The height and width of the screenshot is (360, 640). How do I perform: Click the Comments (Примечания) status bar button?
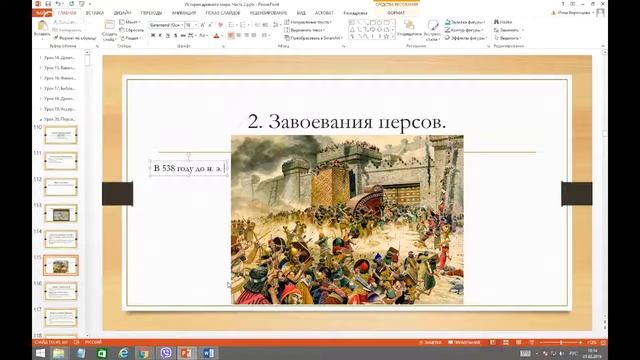464,342
